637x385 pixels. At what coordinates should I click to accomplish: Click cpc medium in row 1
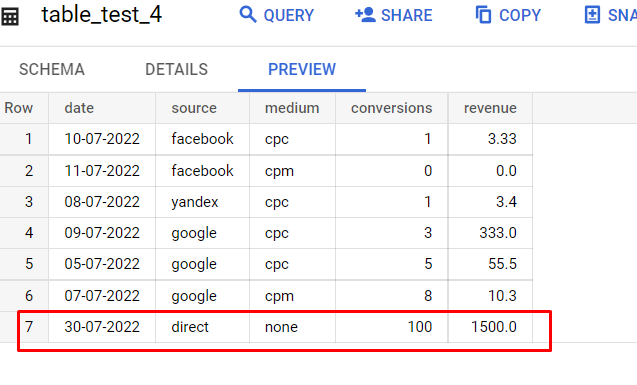coord(277,140)
